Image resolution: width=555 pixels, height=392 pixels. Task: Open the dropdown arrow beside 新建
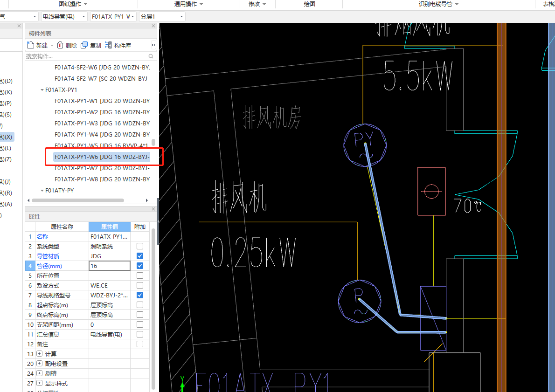tap(52, 45)
